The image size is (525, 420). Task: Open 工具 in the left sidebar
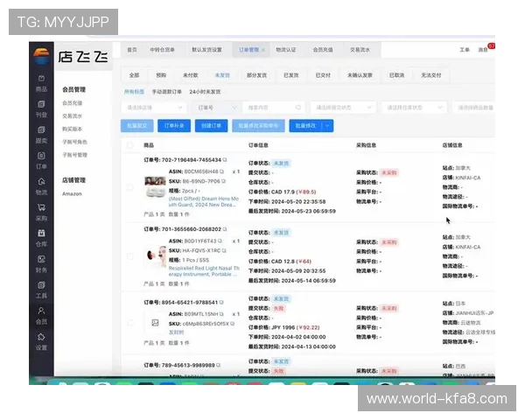click(41, 290)
